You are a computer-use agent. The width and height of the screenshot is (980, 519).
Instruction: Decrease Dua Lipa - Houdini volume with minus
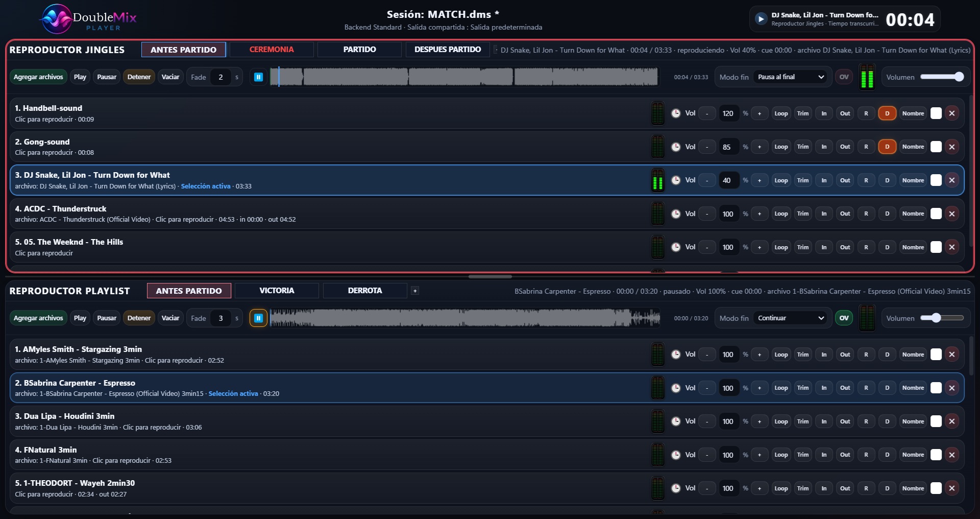pos(707,421)
